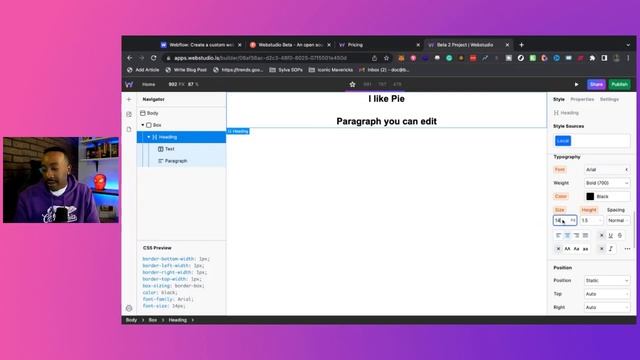Open the line Height unit dropdown

point(600,220)
